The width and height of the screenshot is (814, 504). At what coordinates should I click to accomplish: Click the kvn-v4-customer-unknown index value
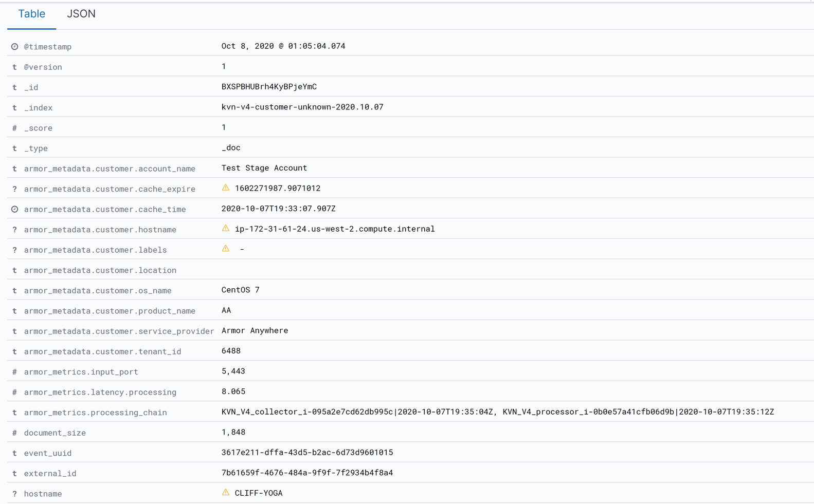pyautogui.click(x=302, y=107)
